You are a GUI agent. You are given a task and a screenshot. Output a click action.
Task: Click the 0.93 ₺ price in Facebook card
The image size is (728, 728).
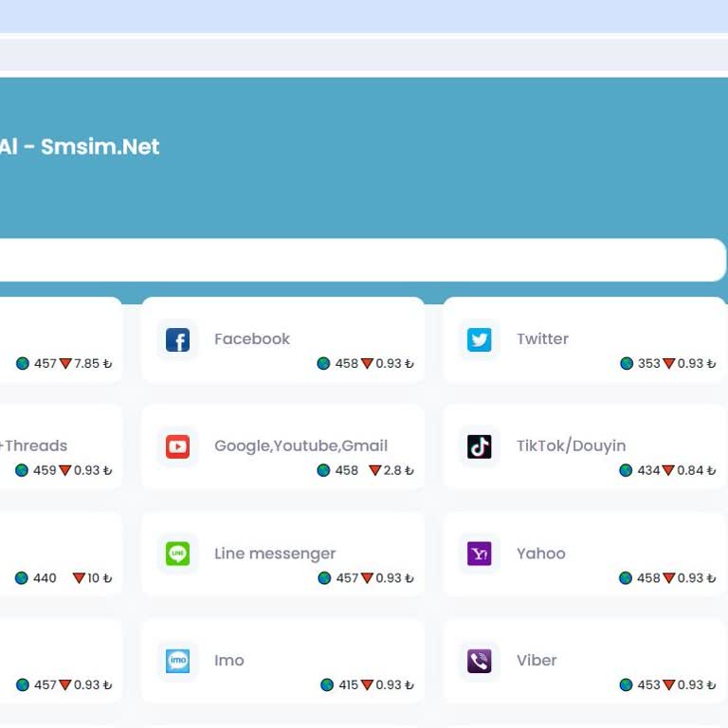point(394,364)
